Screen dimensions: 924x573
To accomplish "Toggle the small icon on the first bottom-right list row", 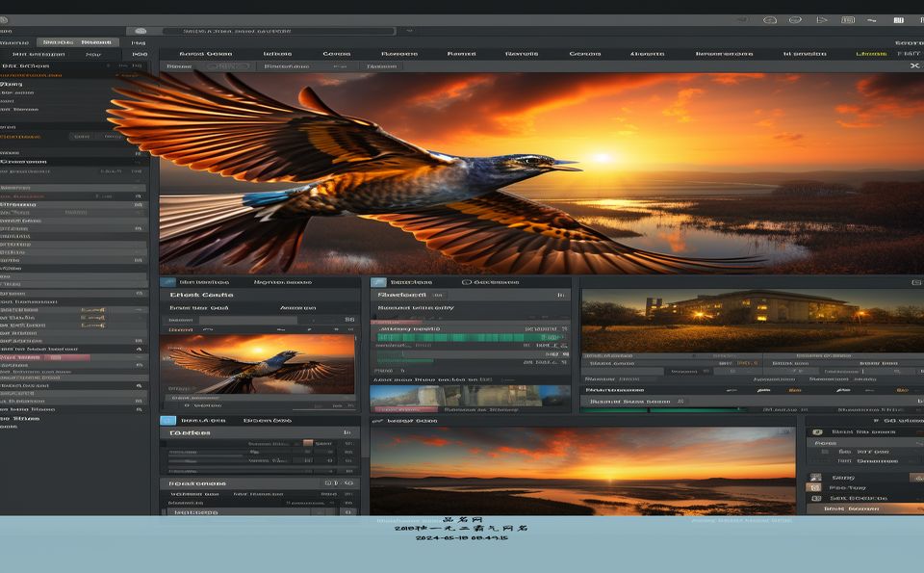I will 817,432.
